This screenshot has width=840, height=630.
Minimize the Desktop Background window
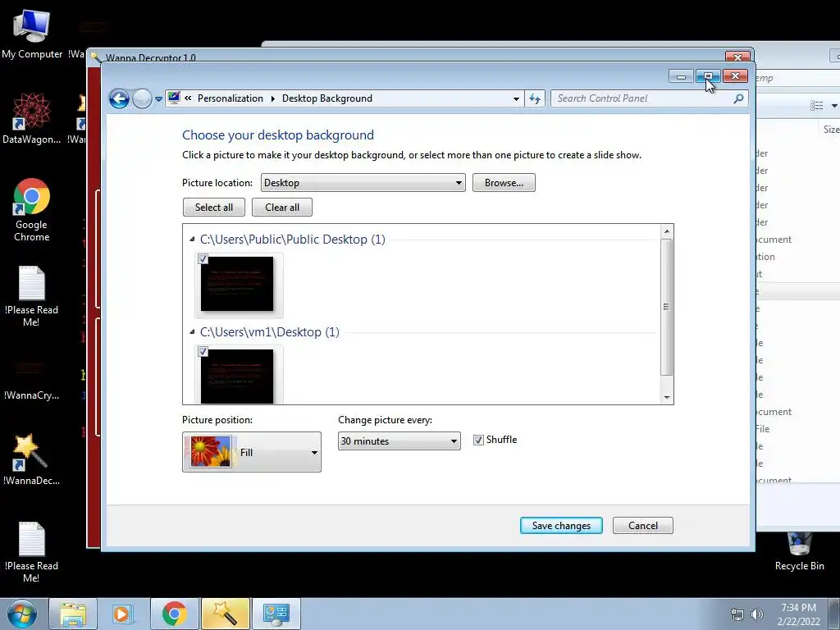[681, 76]
